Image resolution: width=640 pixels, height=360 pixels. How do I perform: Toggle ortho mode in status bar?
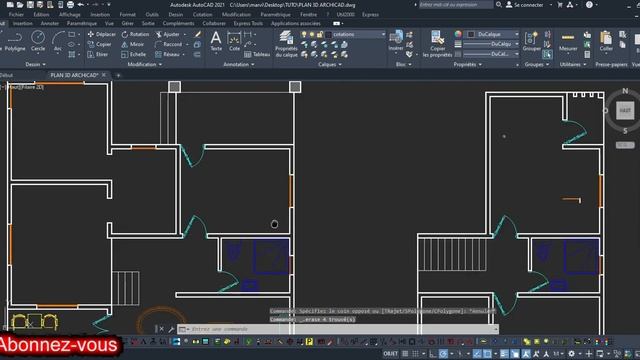coord(433,354)
